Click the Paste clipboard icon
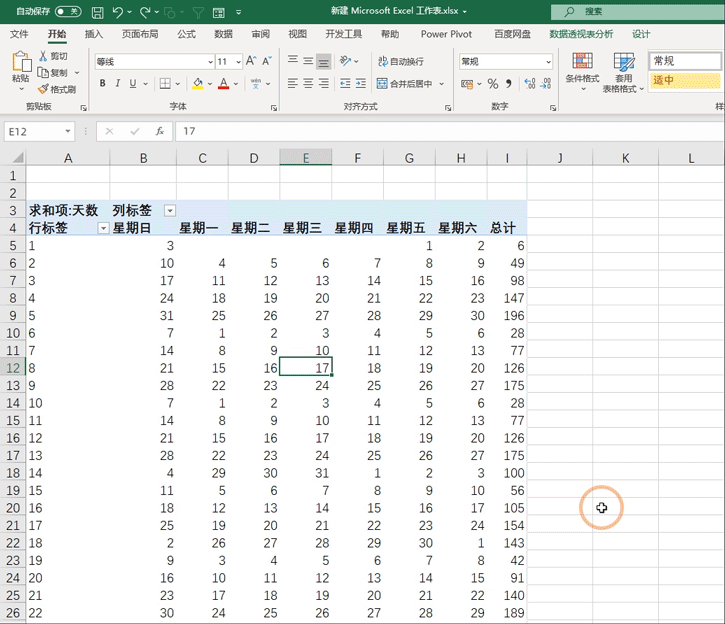Screen dimensions: 725x624 [x=21, y=62]
